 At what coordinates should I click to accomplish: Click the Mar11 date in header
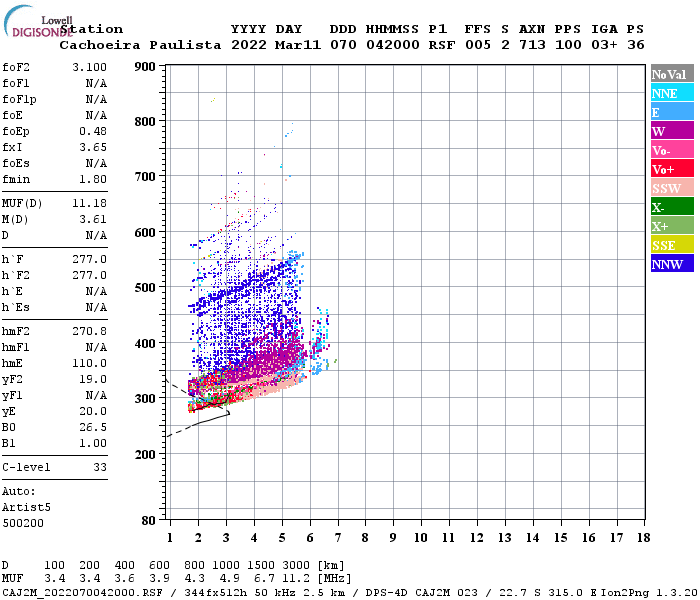[298, 45]
